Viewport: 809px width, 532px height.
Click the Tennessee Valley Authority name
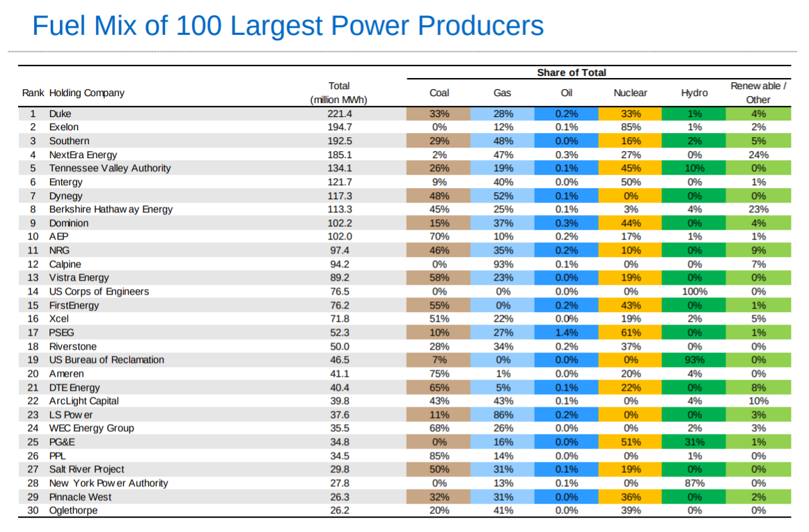[x=110, y=169]
